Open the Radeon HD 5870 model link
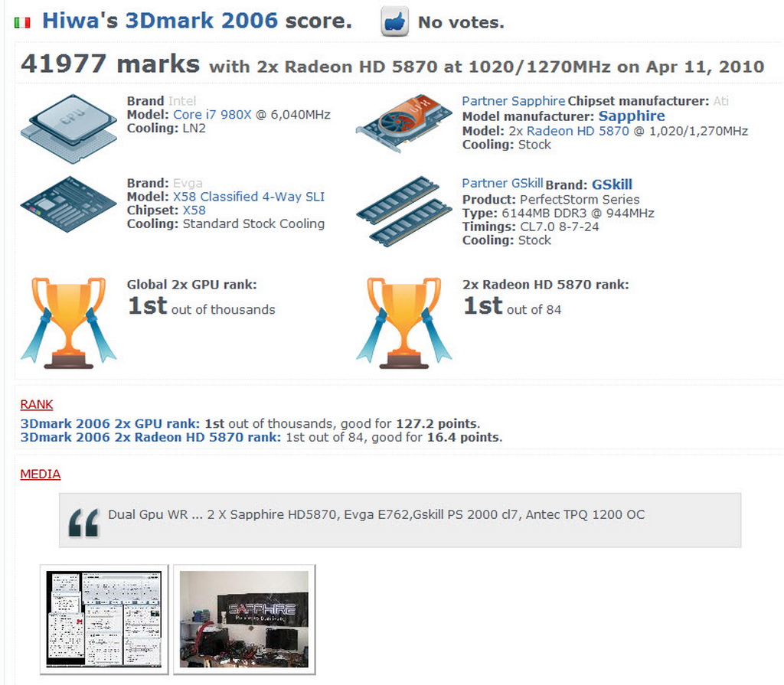This screenshot has width=784, height=685. click(x=577, y=131)
